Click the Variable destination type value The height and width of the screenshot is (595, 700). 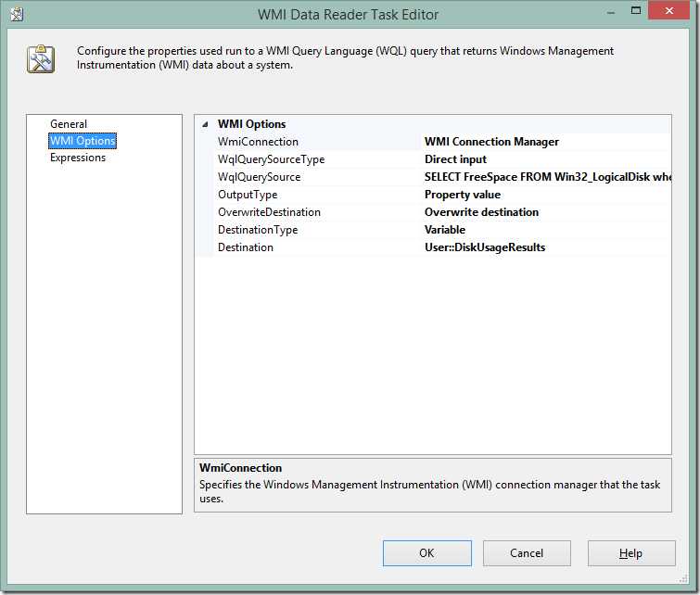(x=445, y=230)
